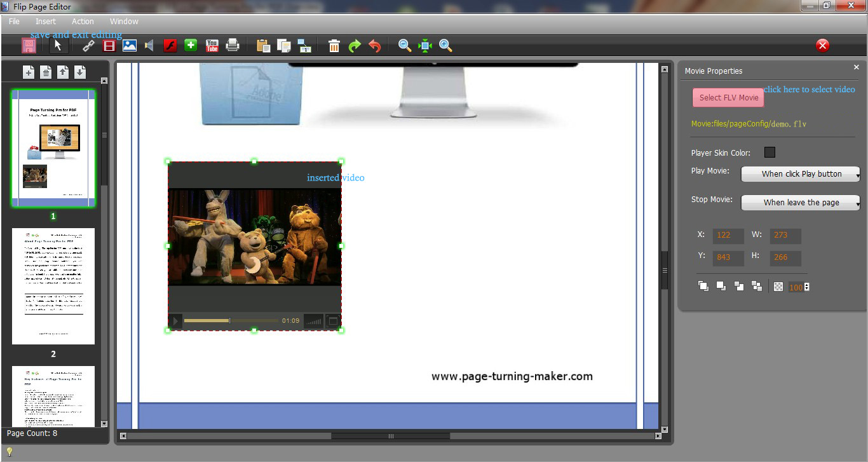Click the play button on inserted video
This screenshot has height=462, width=868.
[176, 321]
